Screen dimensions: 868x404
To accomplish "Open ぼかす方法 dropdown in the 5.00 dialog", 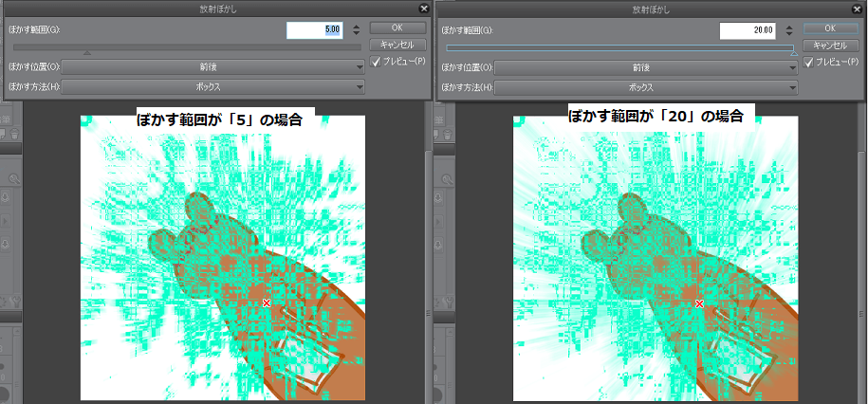I will (x=212, y=87).
